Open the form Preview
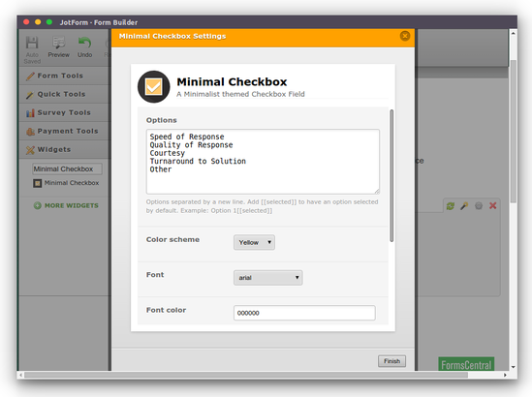This screenshot has height=397, width=532. click(x=58, y=46)
